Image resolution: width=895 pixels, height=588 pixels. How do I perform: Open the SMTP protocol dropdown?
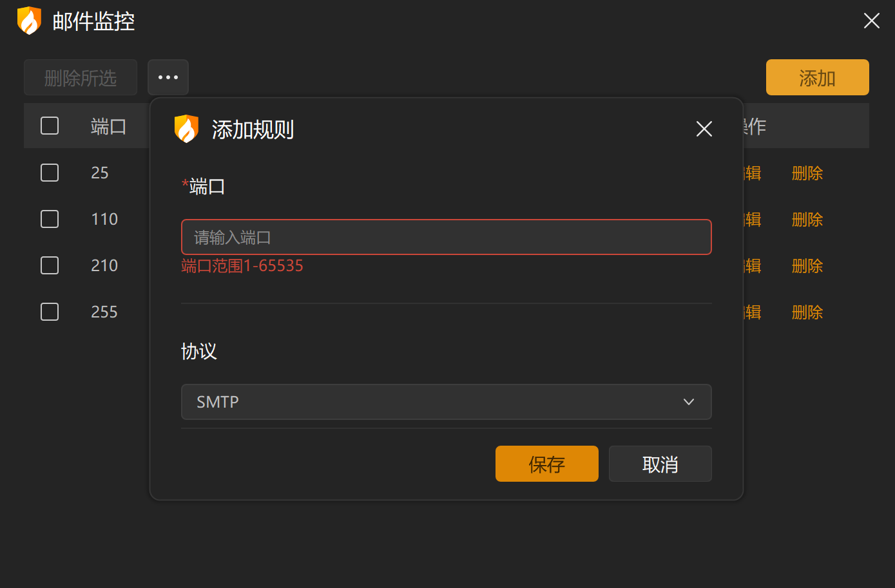[446, 402]
